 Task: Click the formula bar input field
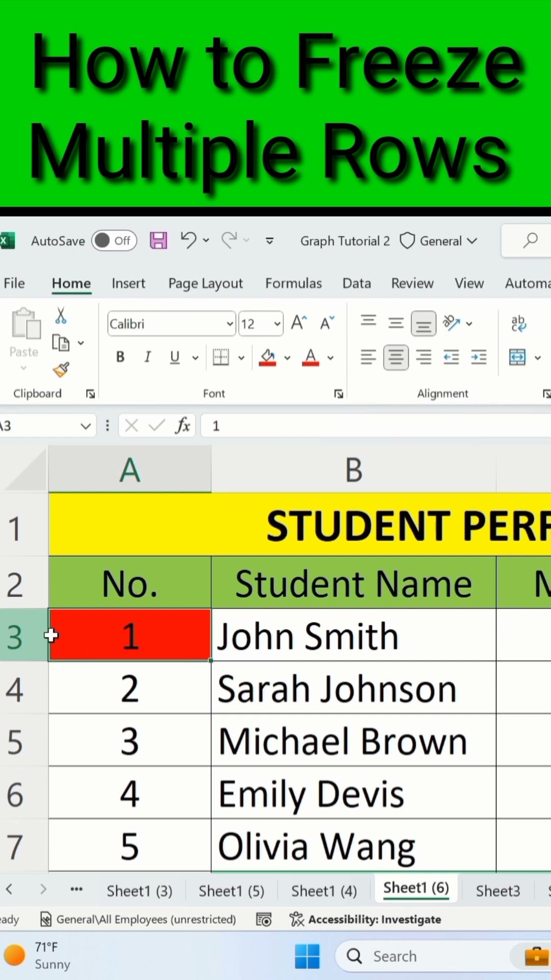click(x=376, y=426)
